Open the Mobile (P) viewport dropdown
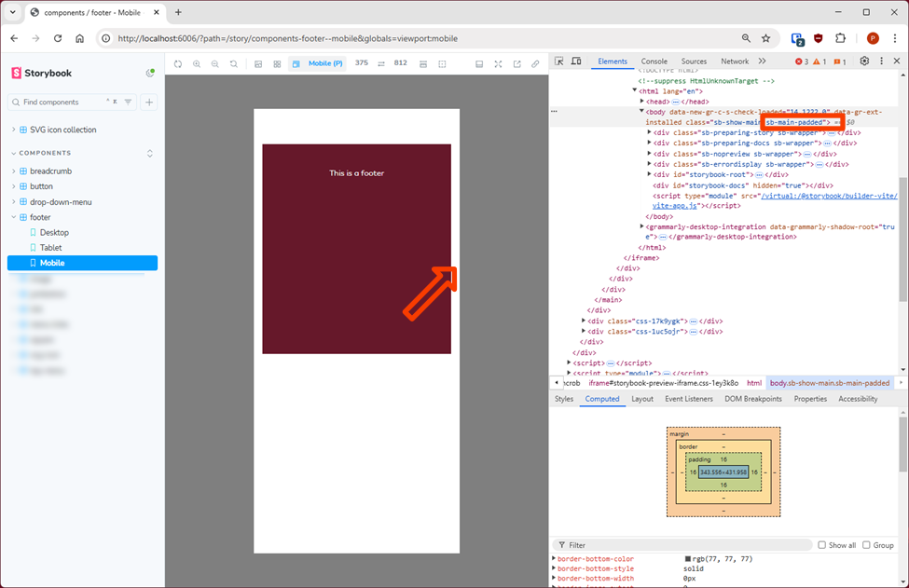Image resolution: width=909 pixels, height=588 pixels. [x=318, y=63]
